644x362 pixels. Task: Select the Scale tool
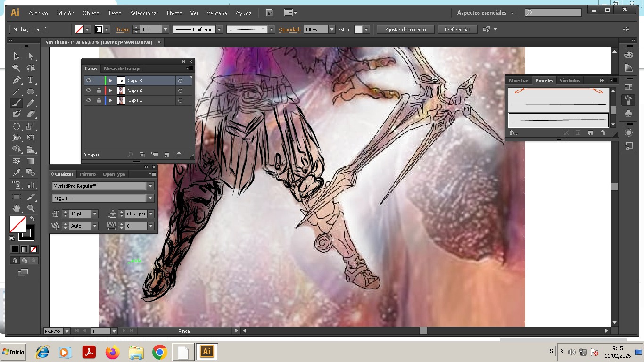(31, 126)
